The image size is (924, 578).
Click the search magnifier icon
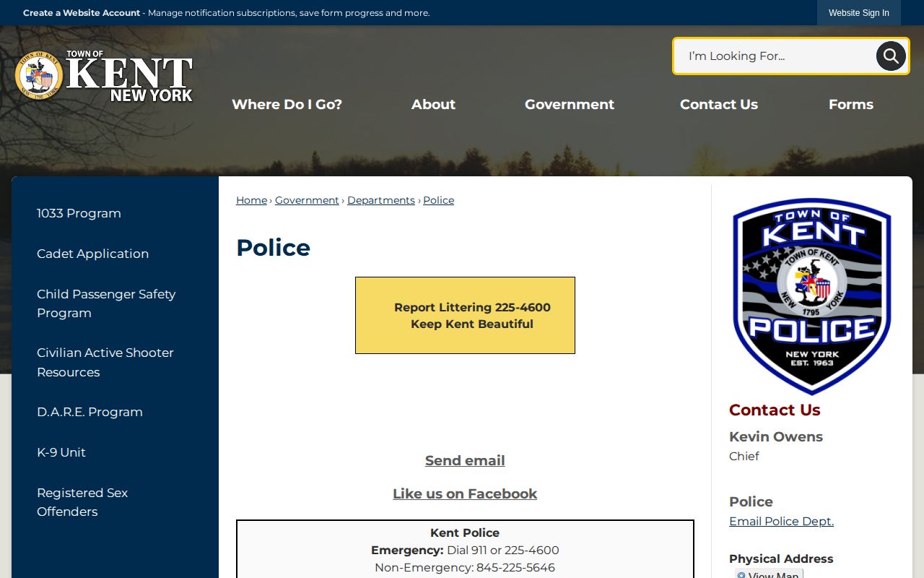891,56
